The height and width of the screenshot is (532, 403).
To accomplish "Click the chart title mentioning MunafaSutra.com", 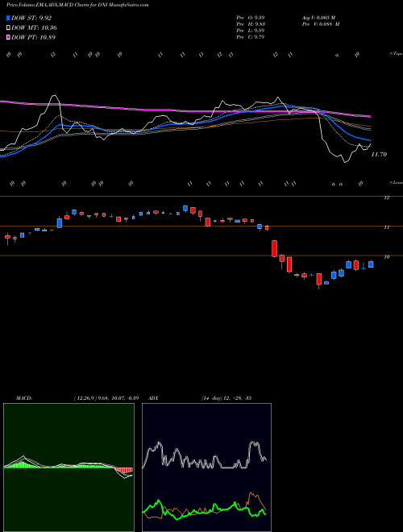I will click(x=77, y=5).
